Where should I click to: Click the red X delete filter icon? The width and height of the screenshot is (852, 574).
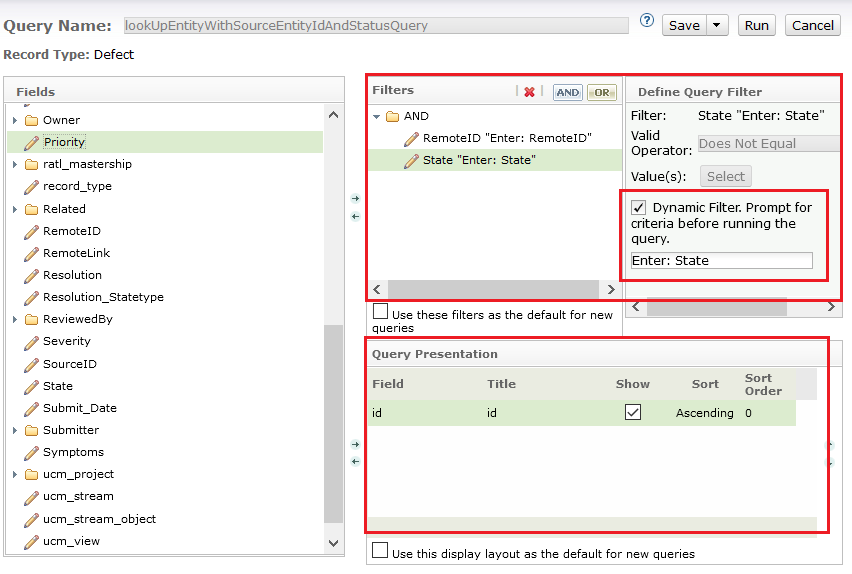(529, 92)
